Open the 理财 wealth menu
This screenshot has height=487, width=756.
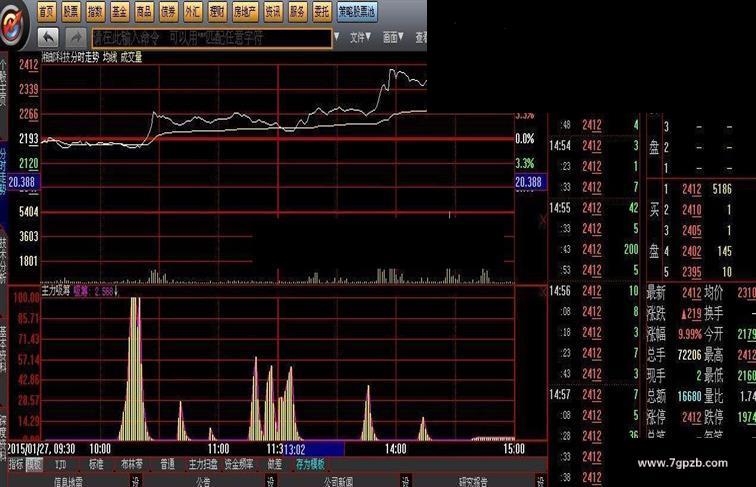pos(217,12)
